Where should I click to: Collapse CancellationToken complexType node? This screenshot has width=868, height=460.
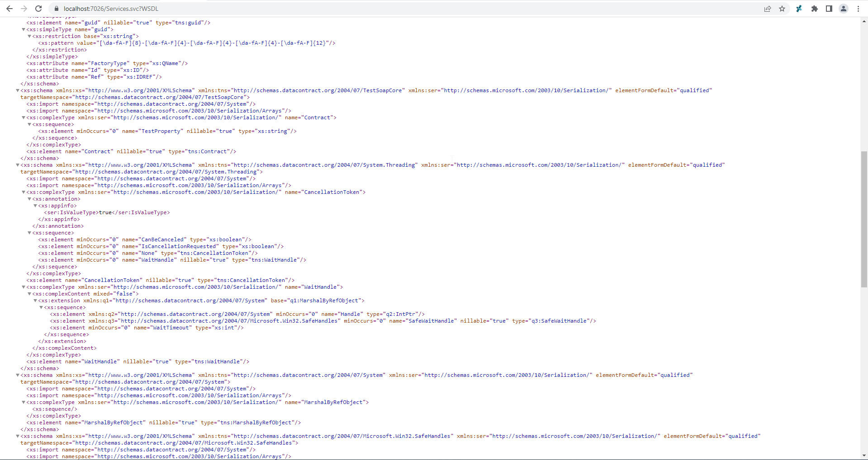24,192
